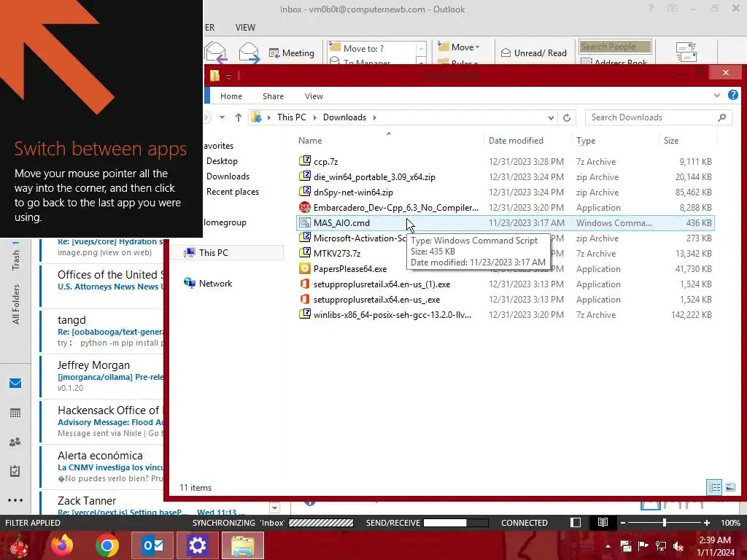Show hidden tray icons arrow
The width and height of the screenshot is (747, 560).
(x=608, y=545)
